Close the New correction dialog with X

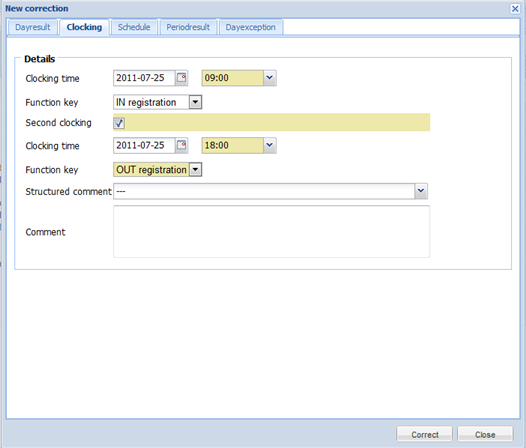515,8
